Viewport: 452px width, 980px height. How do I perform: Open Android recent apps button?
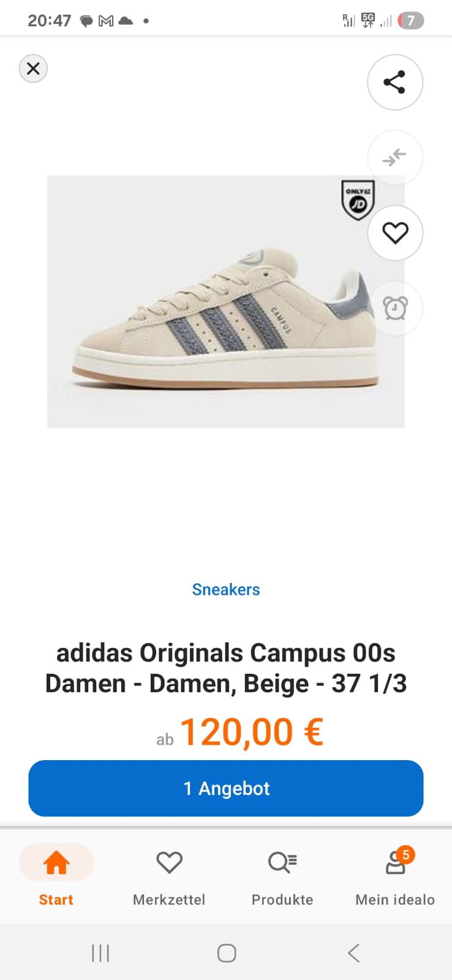(x=100, y=953)
